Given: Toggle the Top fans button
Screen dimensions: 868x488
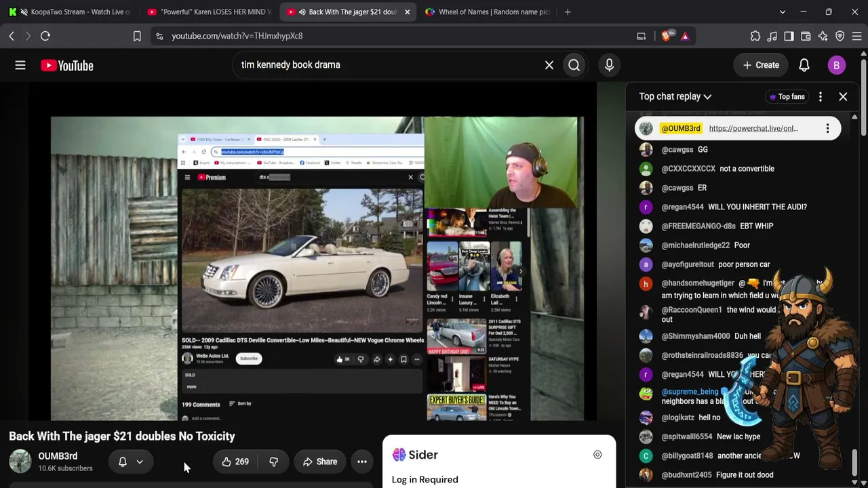Looking at the screenshot, I should click(x=787, y=97).
